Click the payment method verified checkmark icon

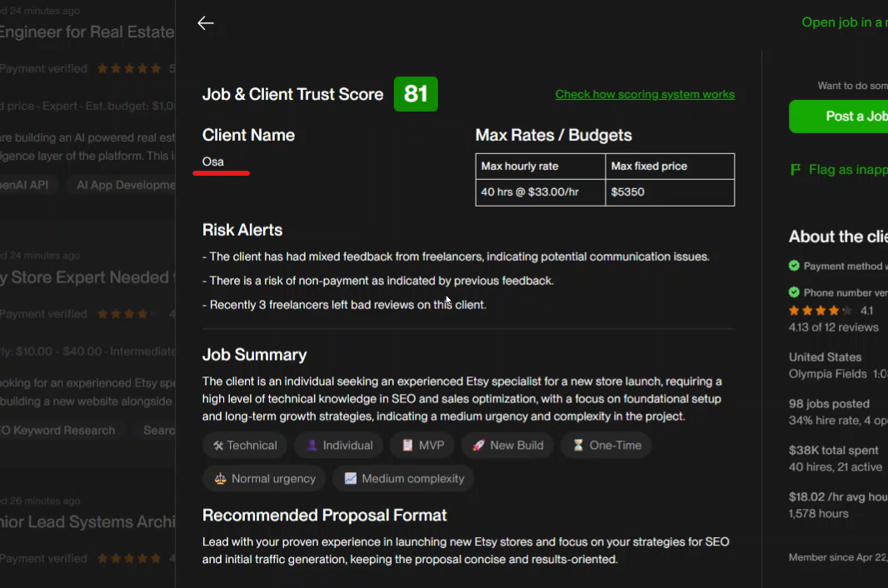795,266
